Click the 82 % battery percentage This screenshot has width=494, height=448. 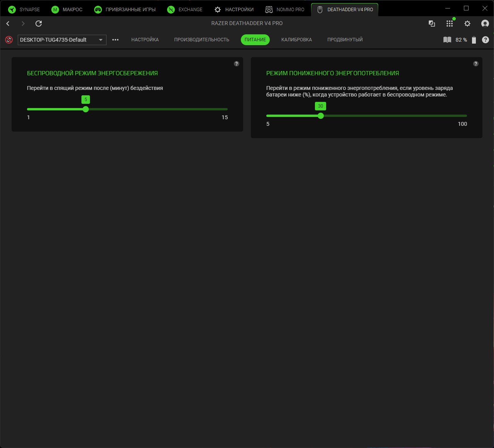[x=461, y=40]
